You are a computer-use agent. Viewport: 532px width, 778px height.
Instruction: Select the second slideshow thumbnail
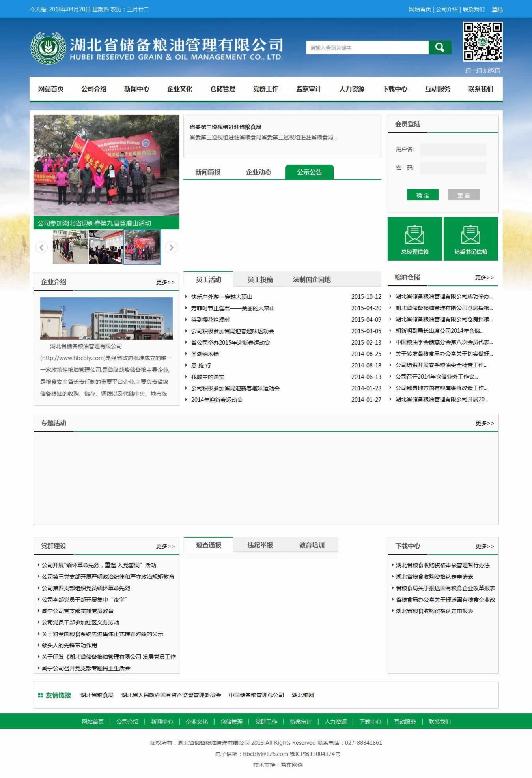tap(106, 247)
